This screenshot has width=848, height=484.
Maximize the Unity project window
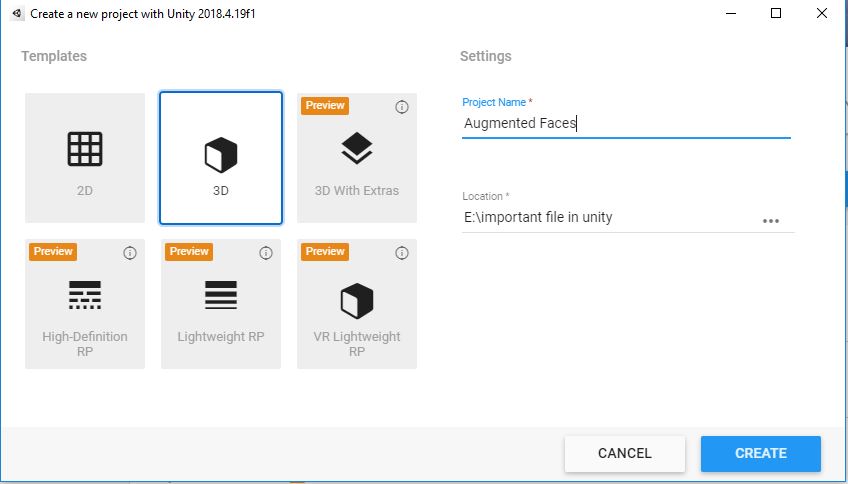click(x=776, y=14)
